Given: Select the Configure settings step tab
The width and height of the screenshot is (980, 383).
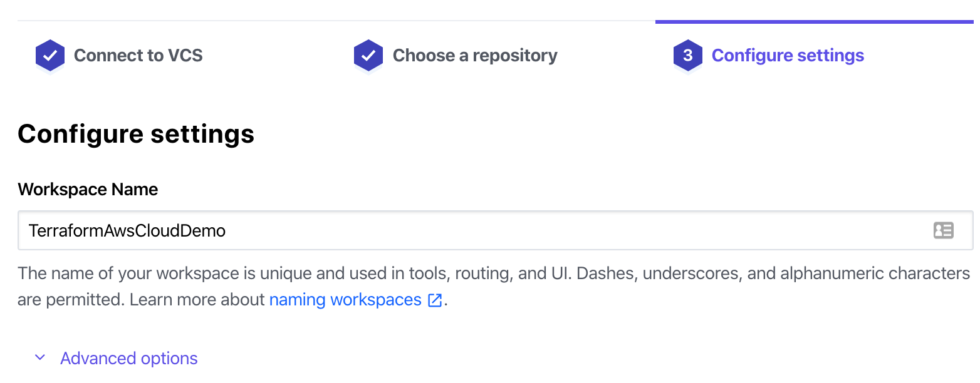Looking at the screenshot, I should (788, 56).
